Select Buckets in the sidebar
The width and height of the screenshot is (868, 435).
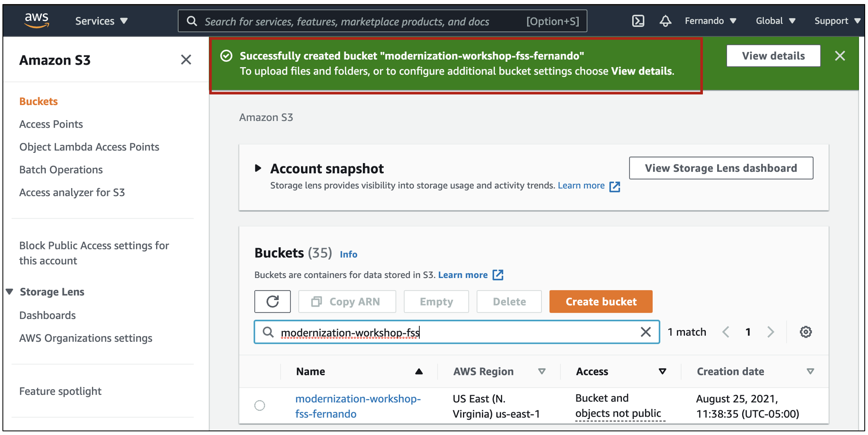click(38, 101)
